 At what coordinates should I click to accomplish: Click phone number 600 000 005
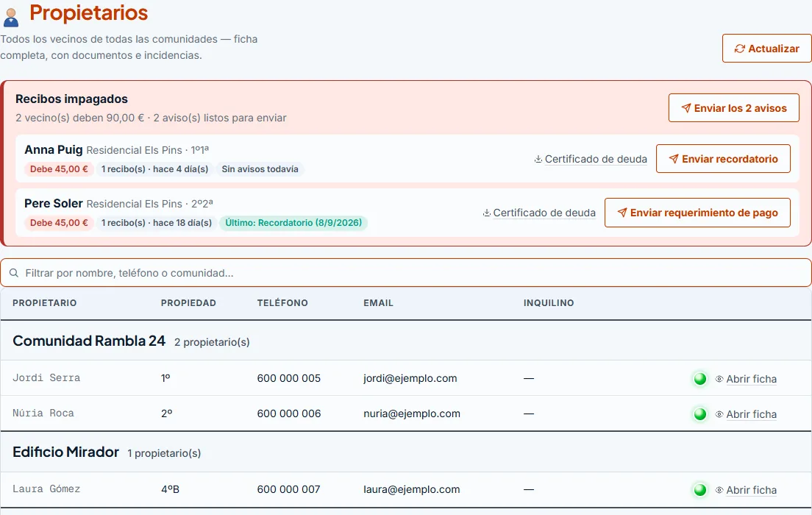[289, 379]
